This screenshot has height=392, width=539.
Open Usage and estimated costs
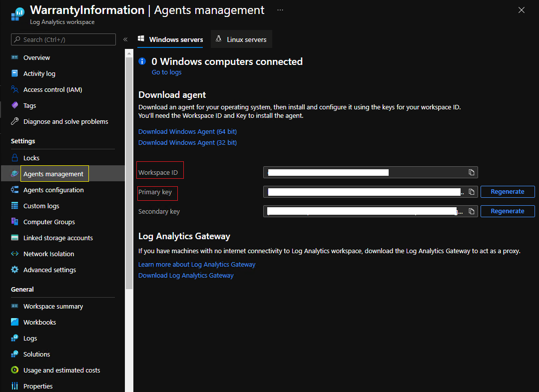pyautogui.click(x=61, y=370)
